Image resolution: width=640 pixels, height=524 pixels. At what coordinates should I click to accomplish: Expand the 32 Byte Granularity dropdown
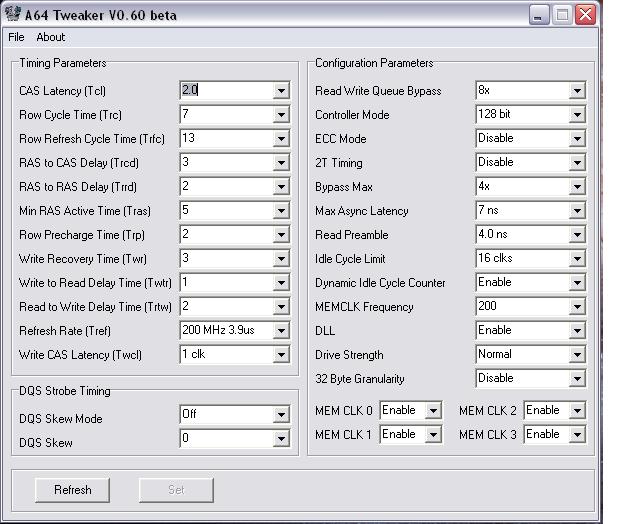point(577,379)
